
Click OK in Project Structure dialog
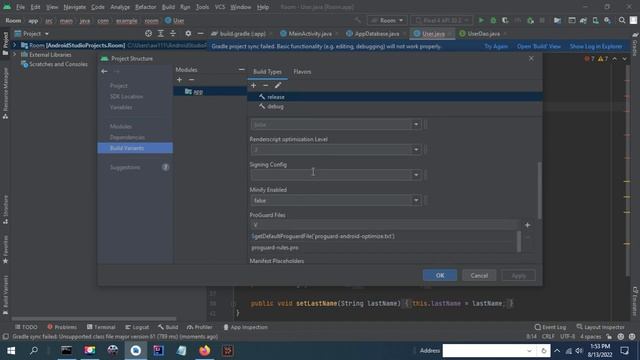pos(440,275)
